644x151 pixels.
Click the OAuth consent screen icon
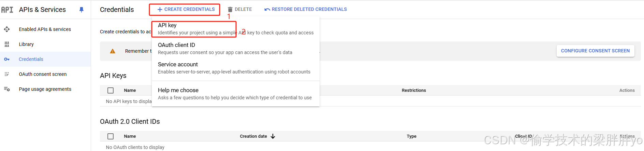(7, 74)
